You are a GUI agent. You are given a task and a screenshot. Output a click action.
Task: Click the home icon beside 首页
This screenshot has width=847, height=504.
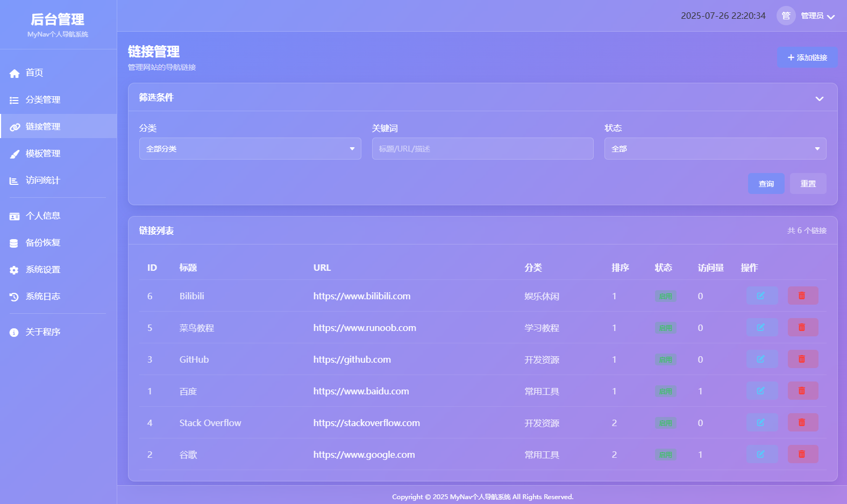click(15, 73)
